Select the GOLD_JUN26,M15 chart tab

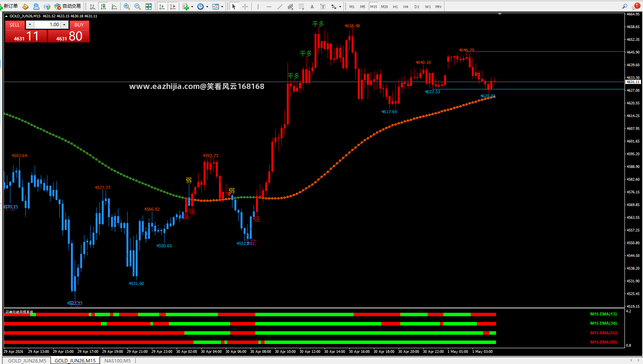click(75, 361)
